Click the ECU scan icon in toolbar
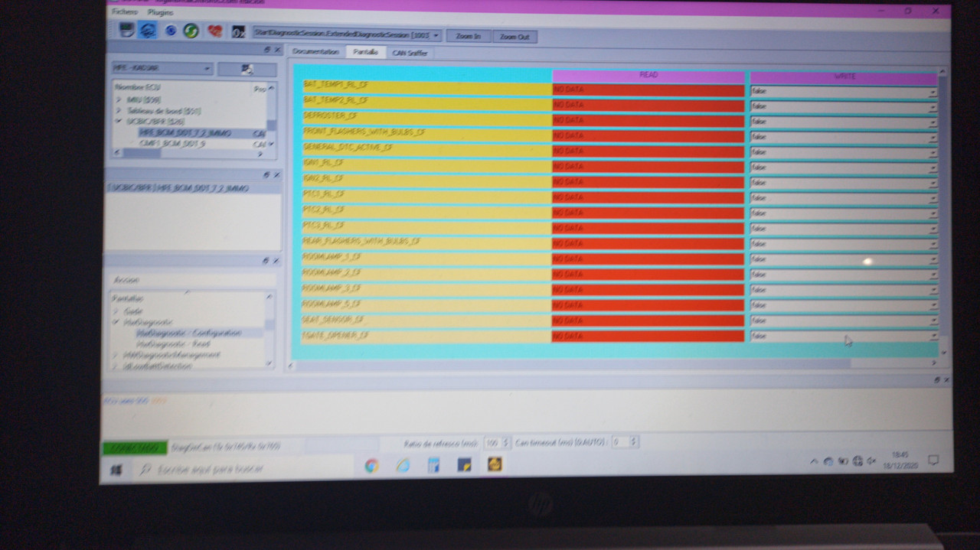980x550 pixels. pyautogui.click(x=126, y=31)
